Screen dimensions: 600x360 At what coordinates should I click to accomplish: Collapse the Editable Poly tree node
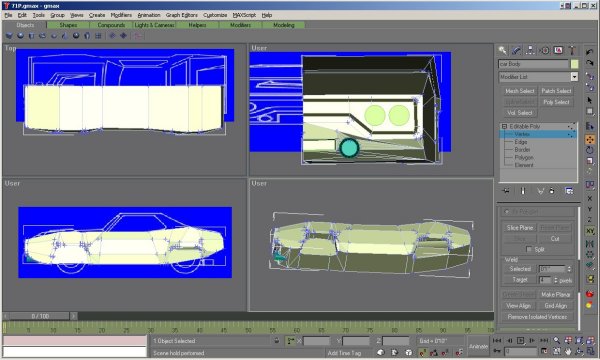(504, 126)
